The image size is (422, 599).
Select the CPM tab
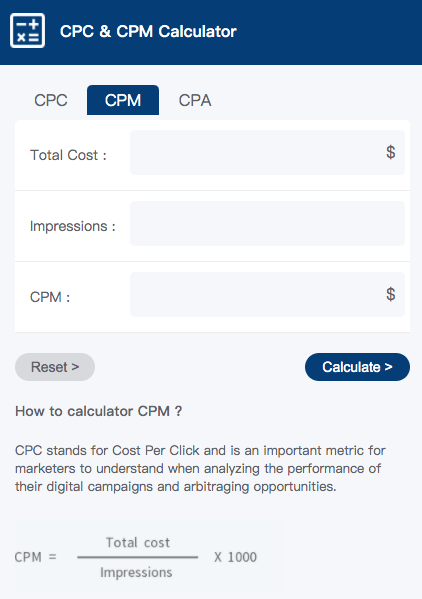(123, 100)
